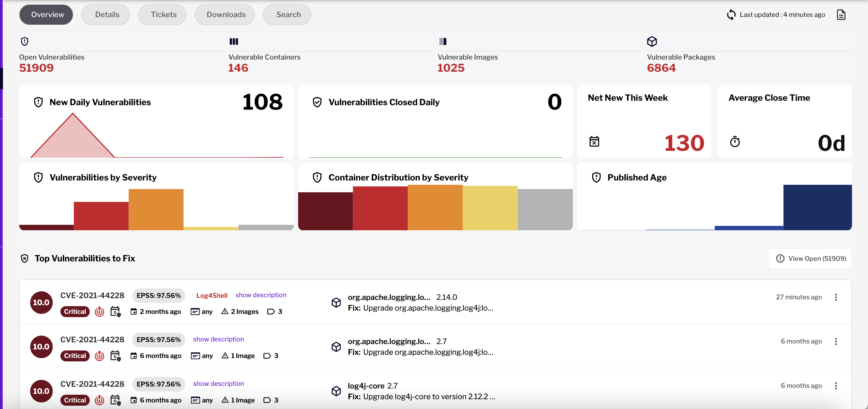Open the more options menu for 27 minutes ago row

(x=836, y=297)
